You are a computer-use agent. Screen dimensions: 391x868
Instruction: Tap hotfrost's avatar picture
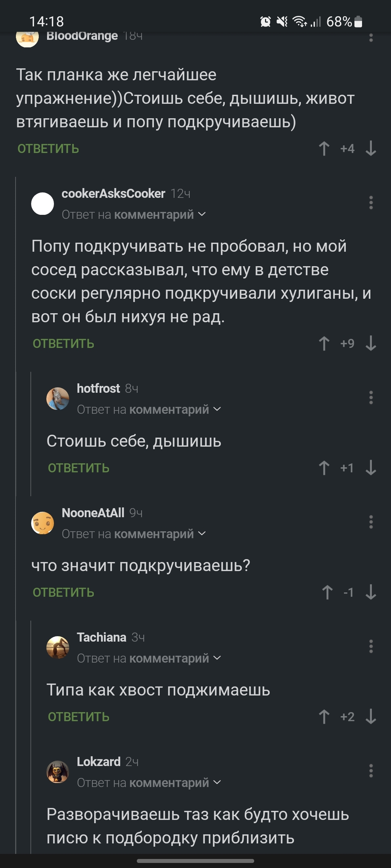click(58, 399)
